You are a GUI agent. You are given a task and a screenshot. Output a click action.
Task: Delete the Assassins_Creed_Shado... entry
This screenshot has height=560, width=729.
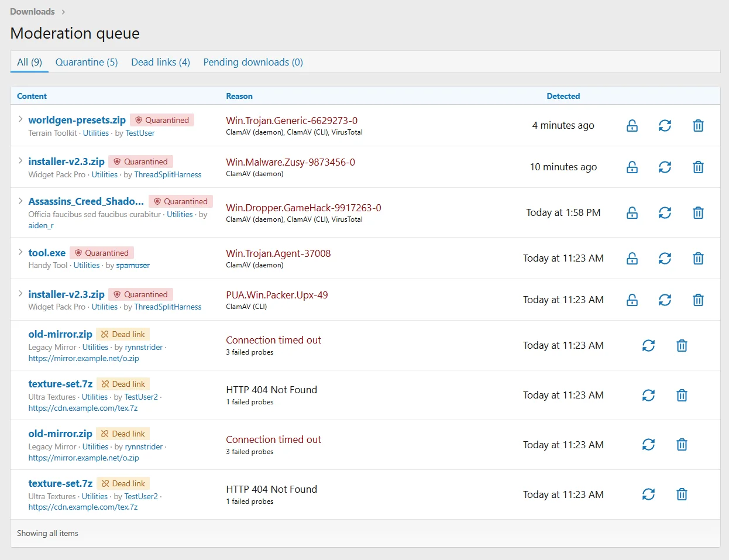click(x=698, y=213)
